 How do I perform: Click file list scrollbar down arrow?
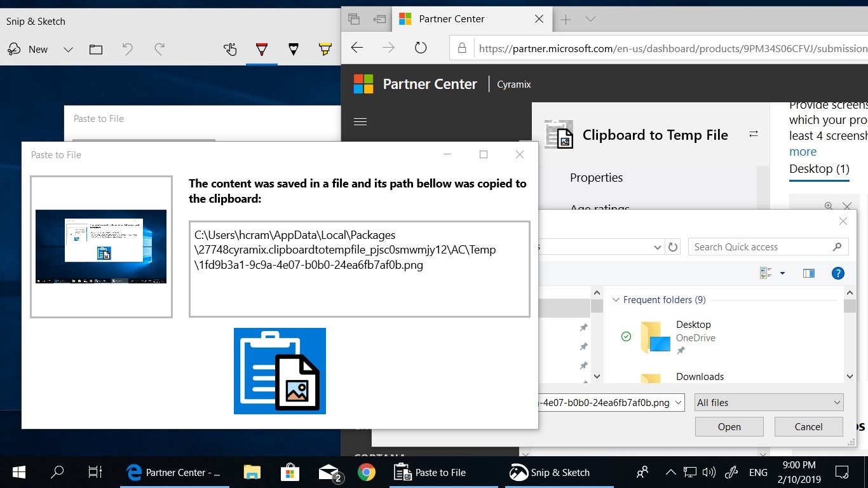[x=850, y=376]
